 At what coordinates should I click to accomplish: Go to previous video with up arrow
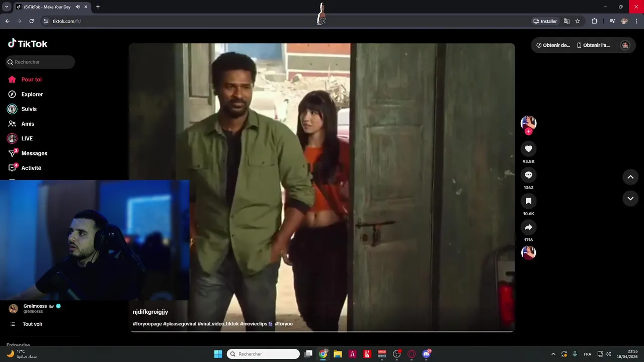coord(630,177)
